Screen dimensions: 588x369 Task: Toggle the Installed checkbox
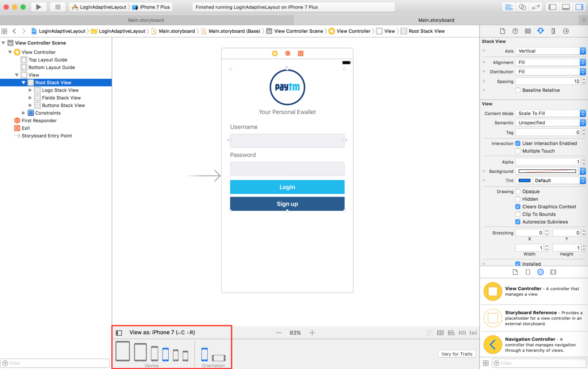click(x=518, y=264)
